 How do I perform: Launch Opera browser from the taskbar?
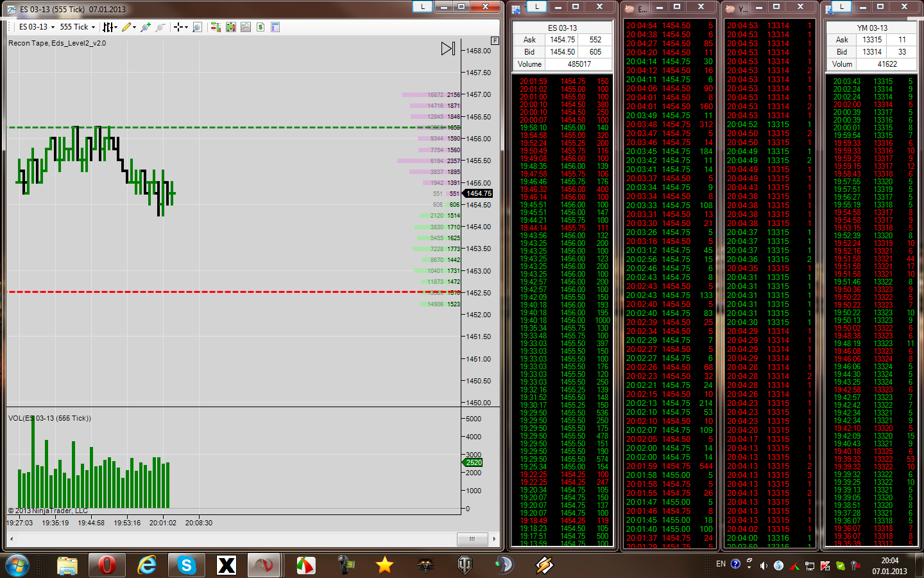tap(107, 565)
